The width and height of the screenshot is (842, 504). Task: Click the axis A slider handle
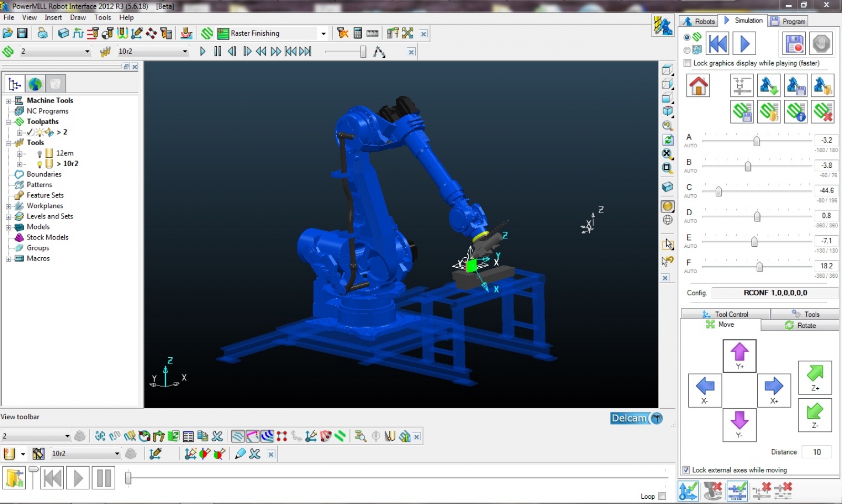coord(756,141)
